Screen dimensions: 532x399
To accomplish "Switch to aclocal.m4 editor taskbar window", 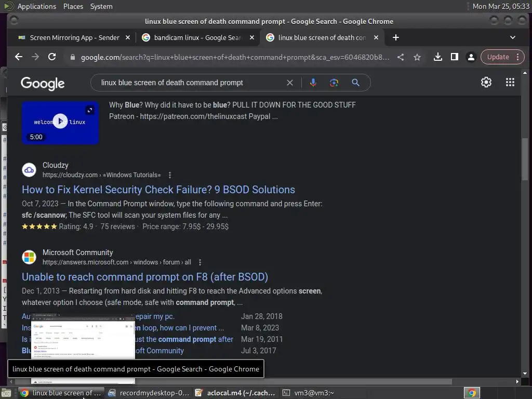I will coord(235,393).
